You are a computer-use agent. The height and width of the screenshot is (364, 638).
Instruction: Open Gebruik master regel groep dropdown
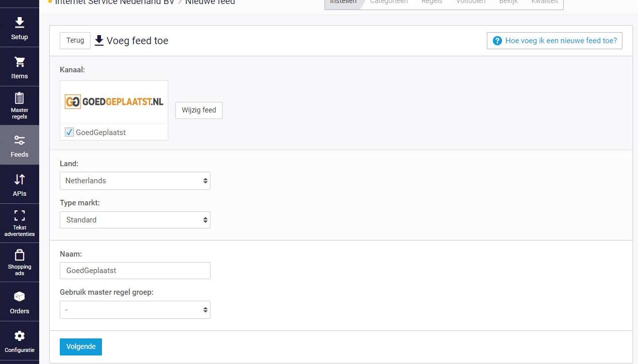point(135,310)
